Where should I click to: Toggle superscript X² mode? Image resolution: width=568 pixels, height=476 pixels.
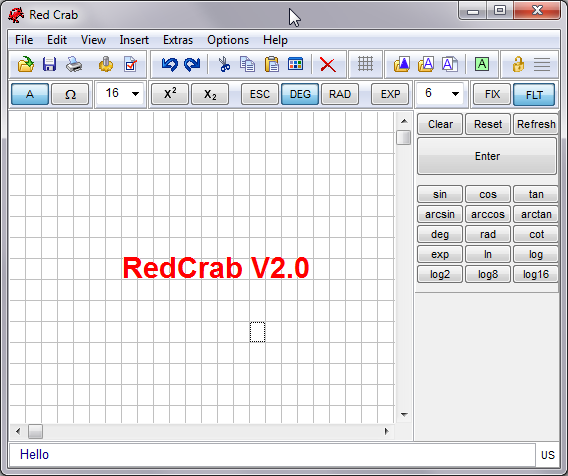[170, 94]
